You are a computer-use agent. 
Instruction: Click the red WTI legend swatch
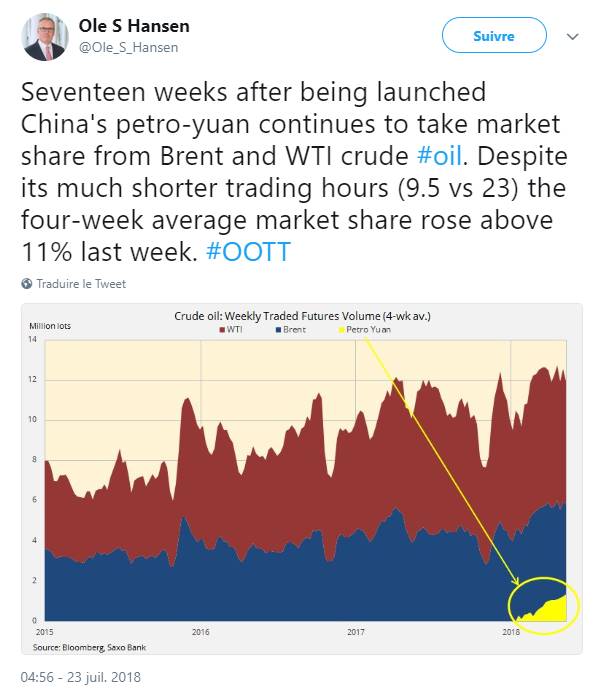click(222, 330)
